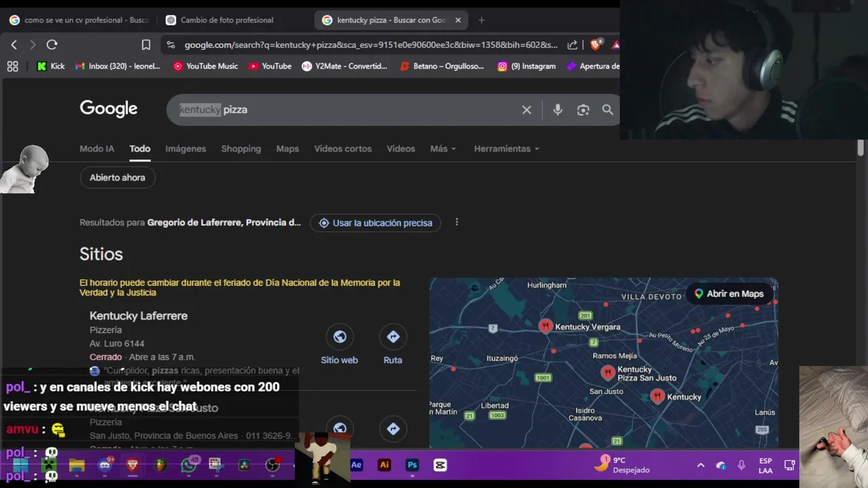Expand the Herramientas dropdown
The image size is (868, 488).
tap(507, 149)
